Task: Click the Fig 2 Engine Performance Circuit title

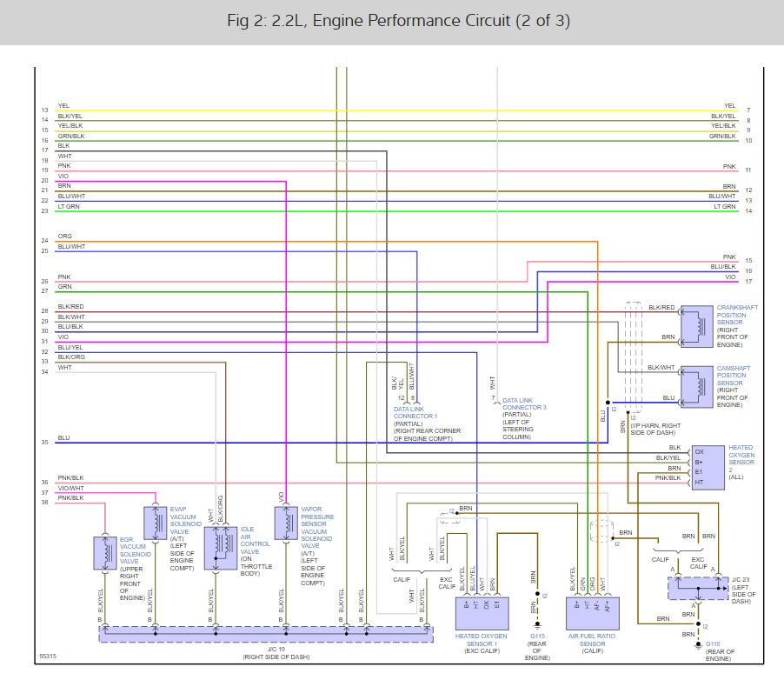Action: pyautogui.click(x=398, y=21)
